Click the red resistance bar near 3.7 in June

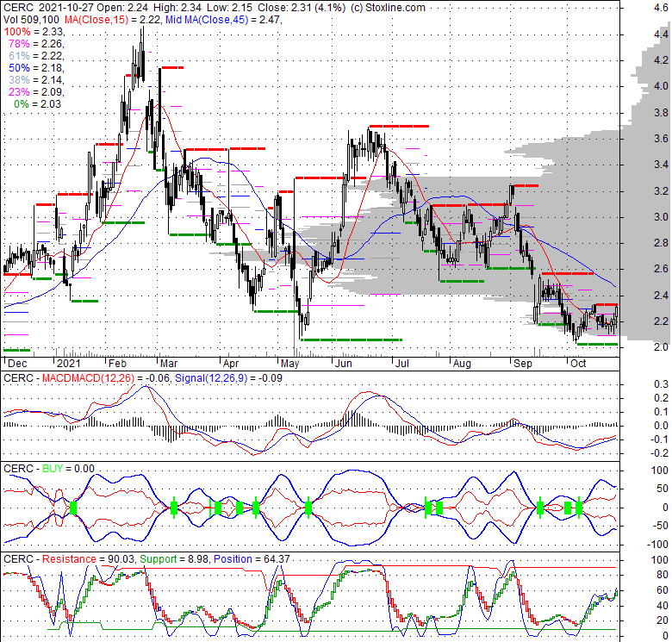(x=399, y=126)
